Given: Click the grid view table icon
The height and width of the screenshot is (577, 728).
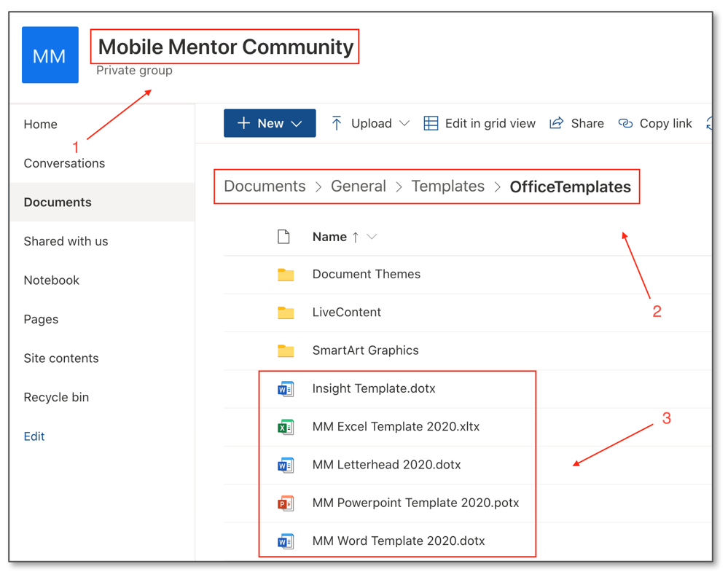Looking at the screenshot, I should pos(431,123).
